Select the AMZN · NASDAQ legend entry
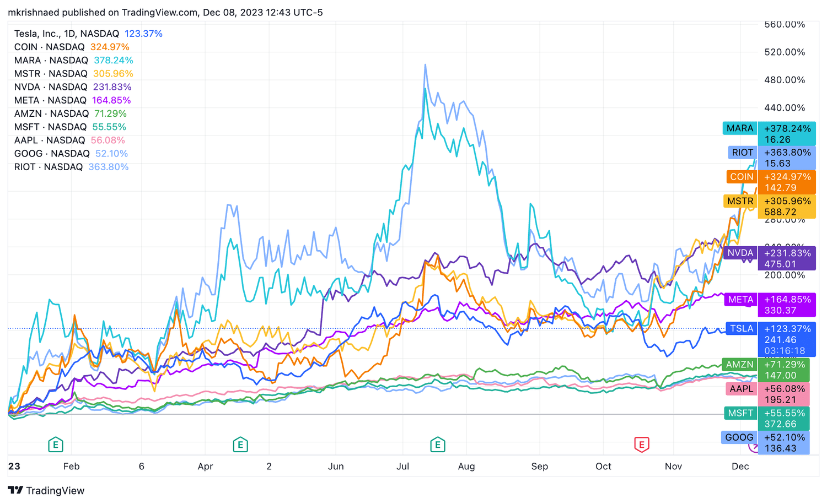This screenshot has width=827, height=504. pos(51,113)
